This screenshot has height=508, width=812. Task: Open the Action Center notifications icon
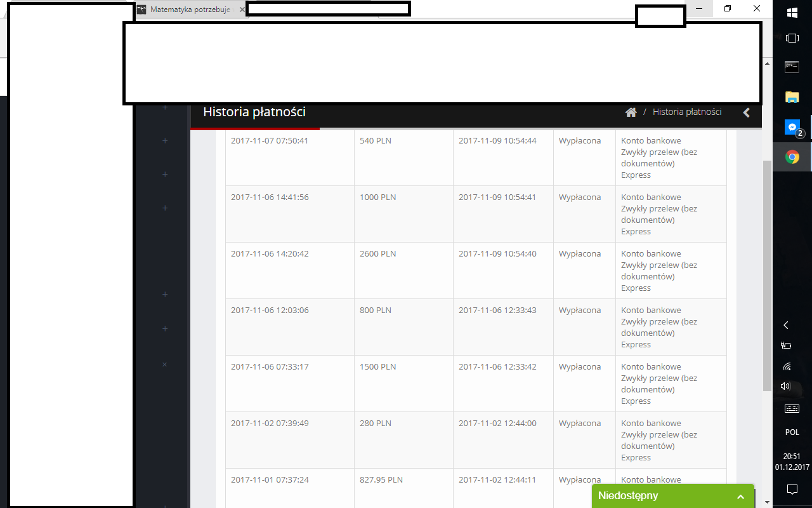pos(792,489)
